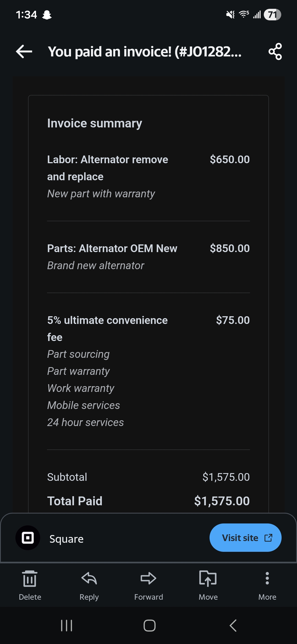The height and width of the screenshot is (644, 297).
Task: Open Android recent apps button
Action: coord(67,625)
